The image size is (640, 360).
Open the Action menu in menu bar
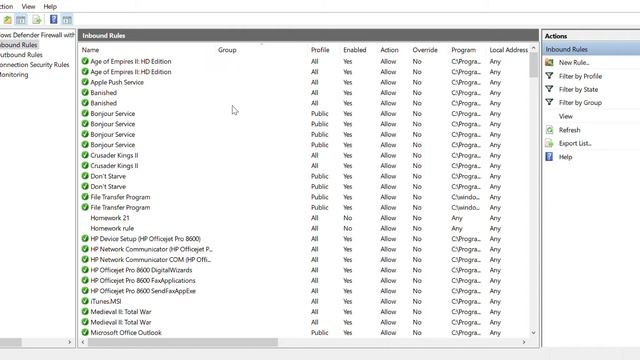click(7, 7)
